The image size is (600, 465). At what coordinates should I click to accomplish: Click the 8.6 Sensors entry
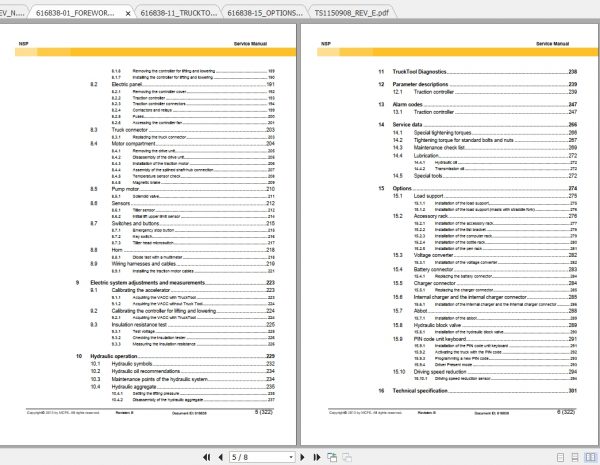tap(183, 203)
